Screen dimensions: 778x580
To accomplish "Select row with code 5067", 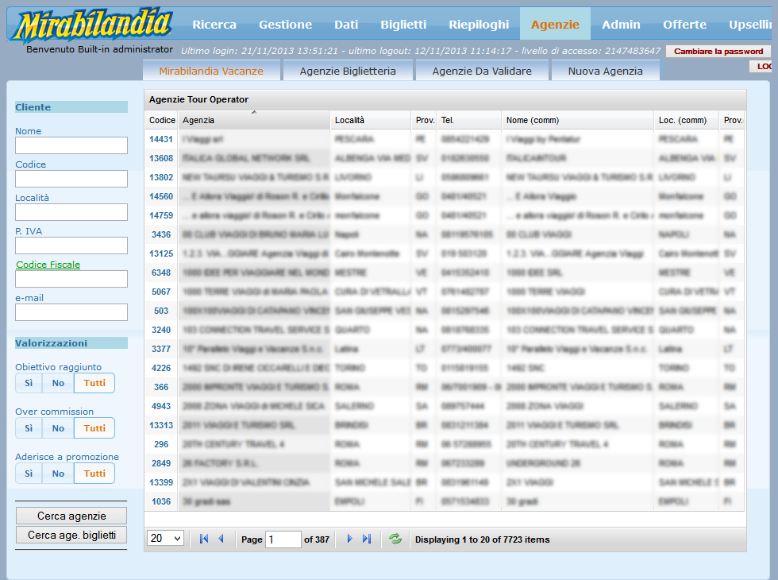I will coord(445,292).
